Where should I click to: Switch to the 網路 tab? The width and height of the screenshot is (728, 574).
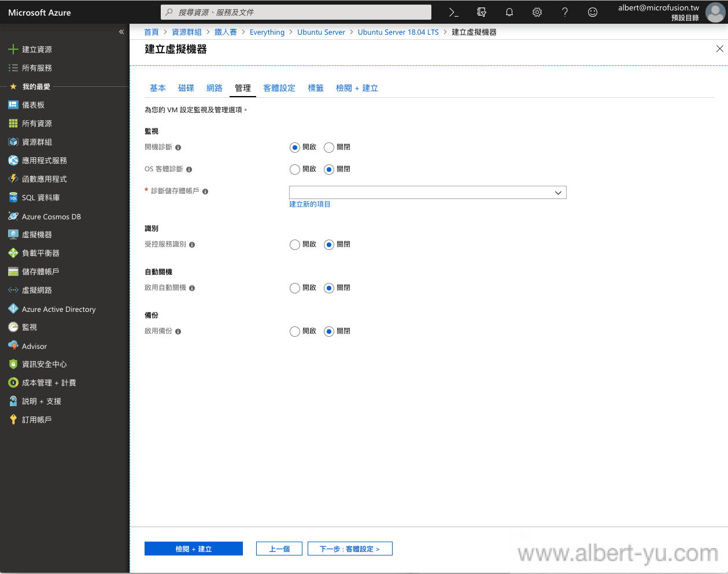tap(215, 88)
